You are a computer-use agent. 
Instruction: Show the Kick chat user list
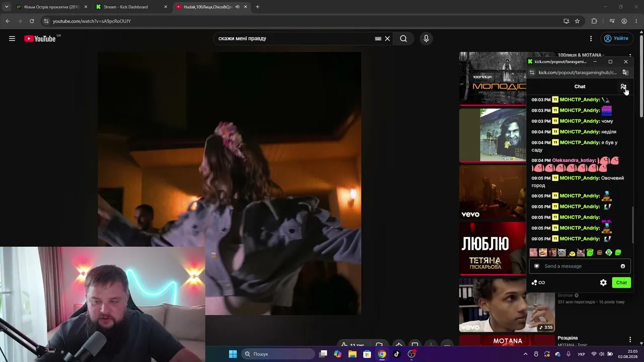tap(623, 86)
